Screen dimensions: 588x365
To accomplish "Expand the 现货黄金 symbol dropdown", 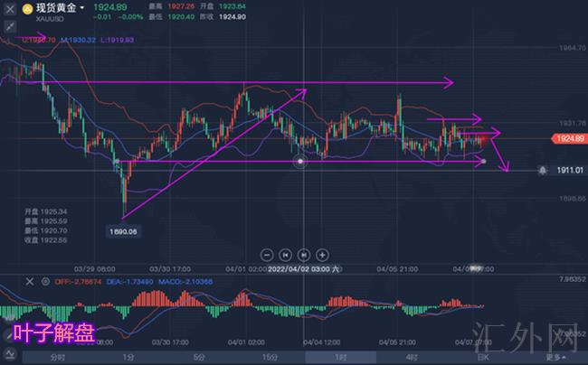I will [x=82, y=8].
